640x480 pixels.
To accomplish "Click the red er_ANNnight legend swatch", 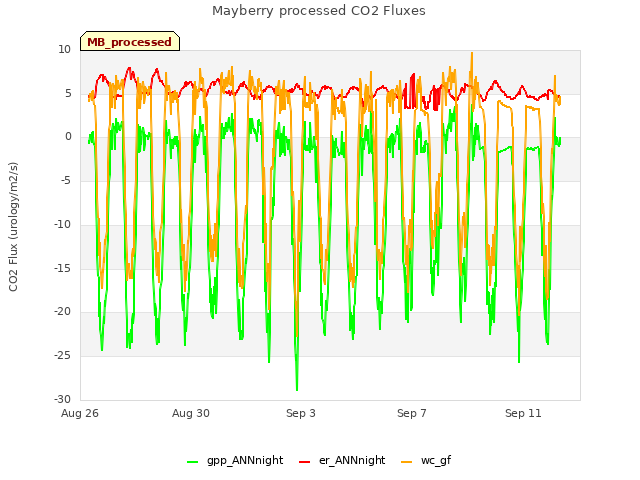I will point(304,462).
